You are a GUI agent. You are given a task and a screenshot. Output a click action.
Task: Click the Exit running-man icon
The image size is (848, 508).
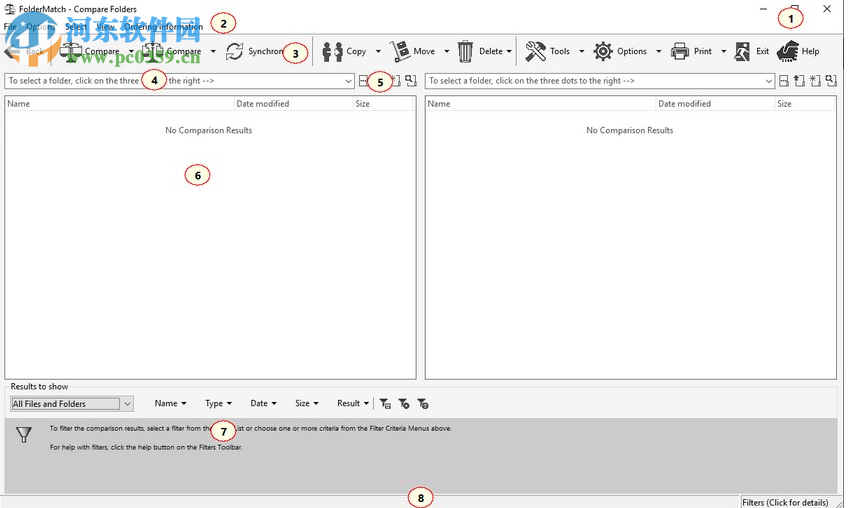coord(742,51)
